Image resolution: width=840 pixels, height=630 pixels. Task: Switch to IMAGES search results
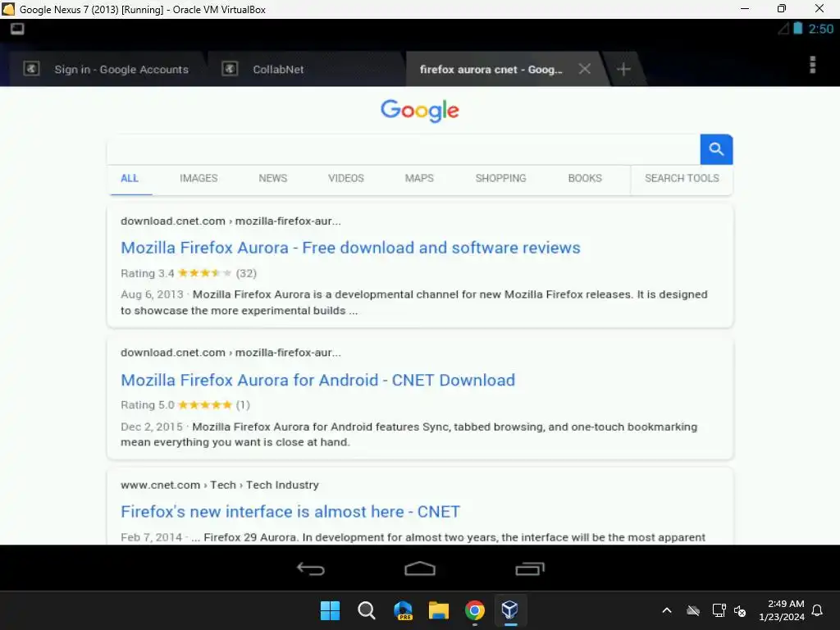(x=199, y=178)
